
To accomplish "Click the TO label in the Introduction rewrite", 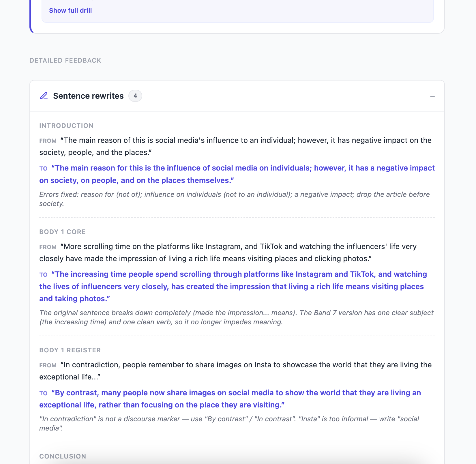I will tap(43, 169).
